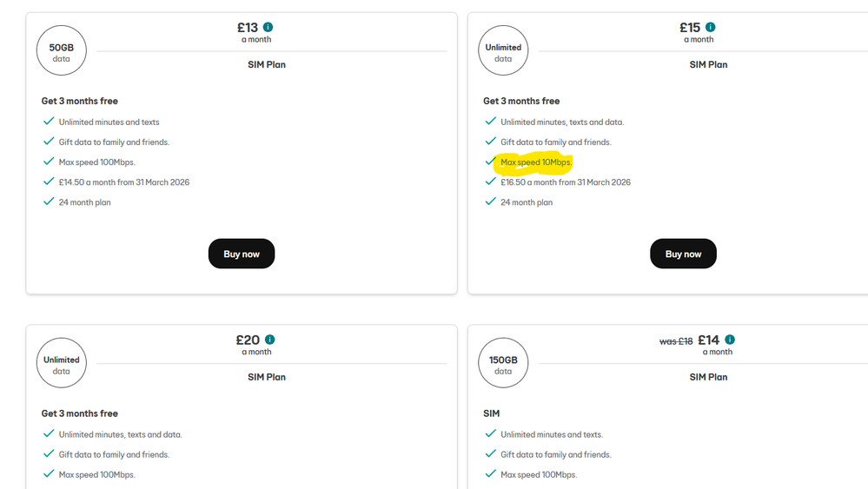Click '£16.50 a month from 31 March 2026'
Image resolution: width=868 pixels, height=489 pixels.
pyautogui.click(x=566, y=182)
